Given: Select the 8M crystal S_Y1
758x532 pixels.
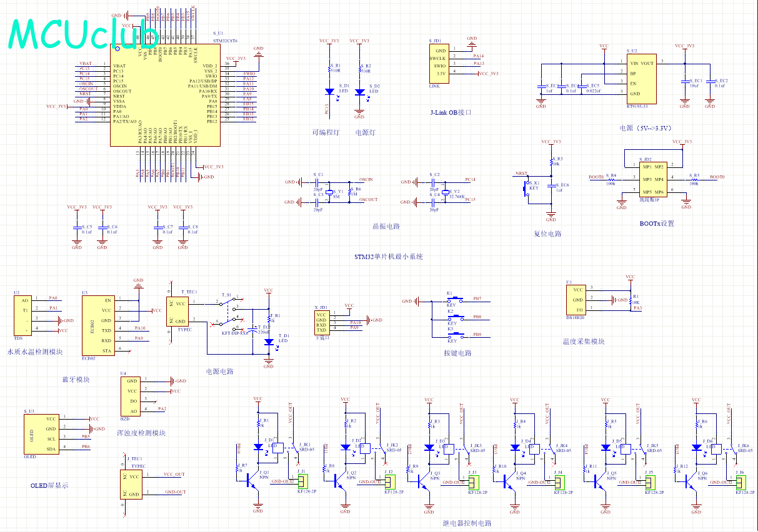Looking at the screenshot, I should [x=331, y=192].
